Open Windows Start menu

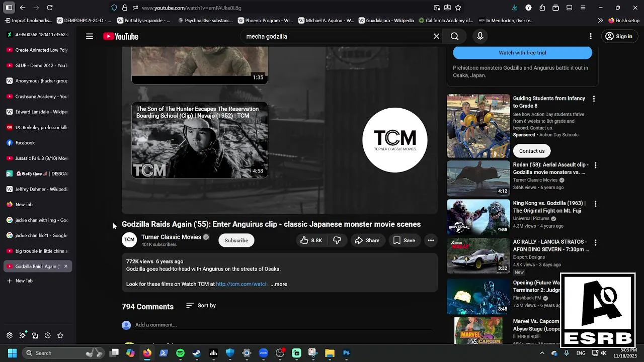[x=13, y=353]
